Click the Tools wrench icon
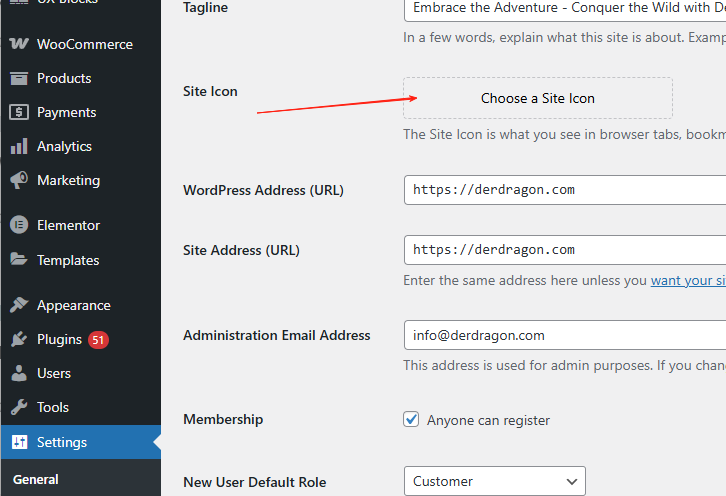The height and width of the screenshot is (496, 726). 19,407
